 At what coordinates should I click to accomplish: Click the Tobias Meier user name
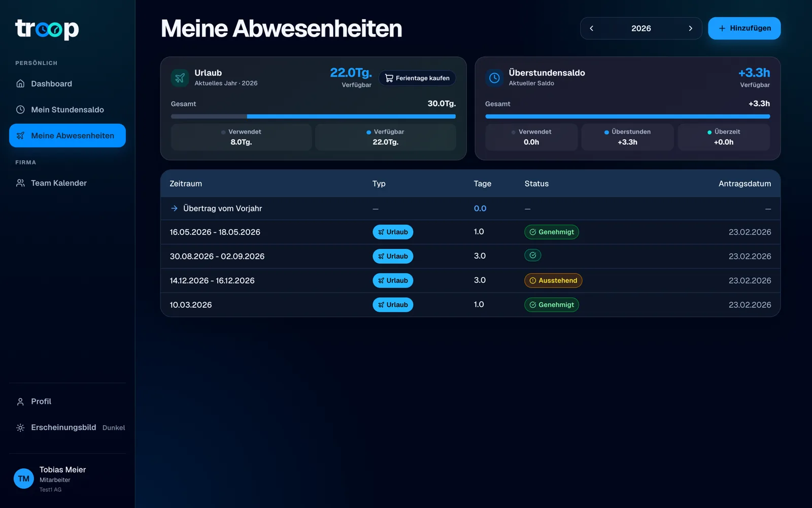click(62, 470)
